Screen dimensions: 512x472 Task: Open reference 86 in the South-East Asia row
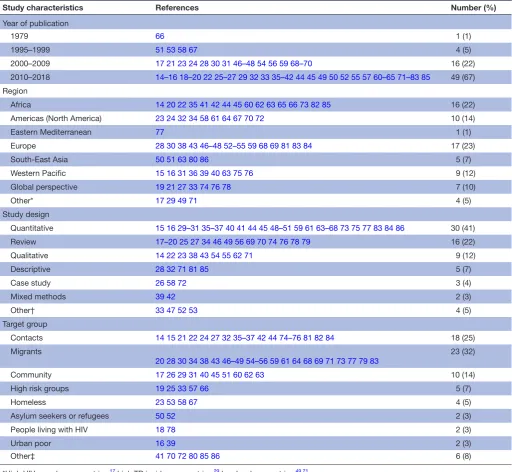click(204, 160)
